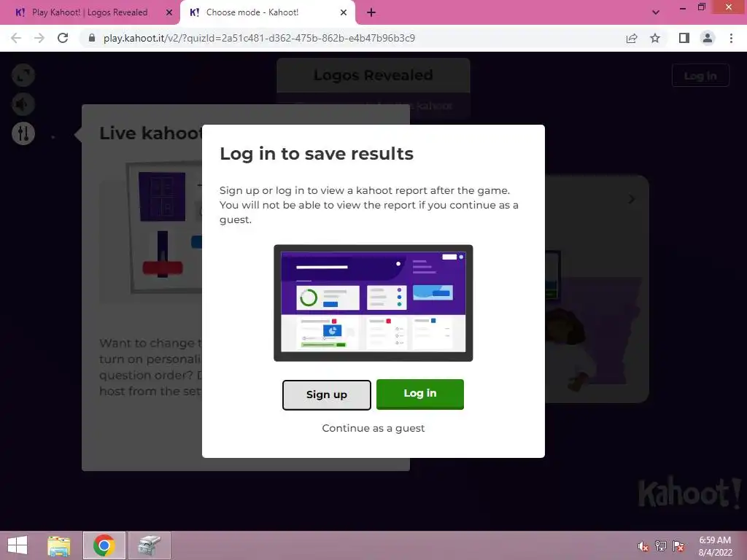Launch File Explorer from taskbar
Screen dimensions: 747x560
pos(59,545)
